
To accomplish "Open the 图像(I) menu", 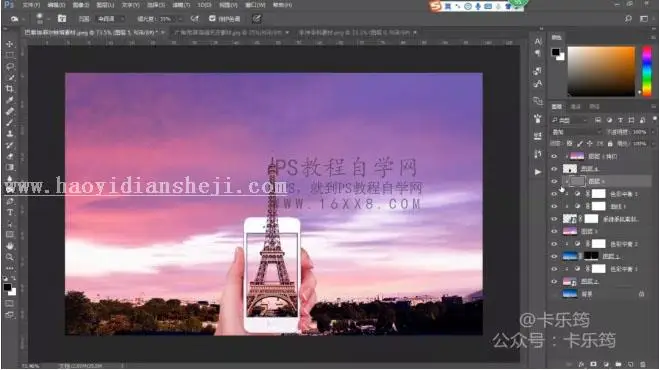I will (80, 5).
